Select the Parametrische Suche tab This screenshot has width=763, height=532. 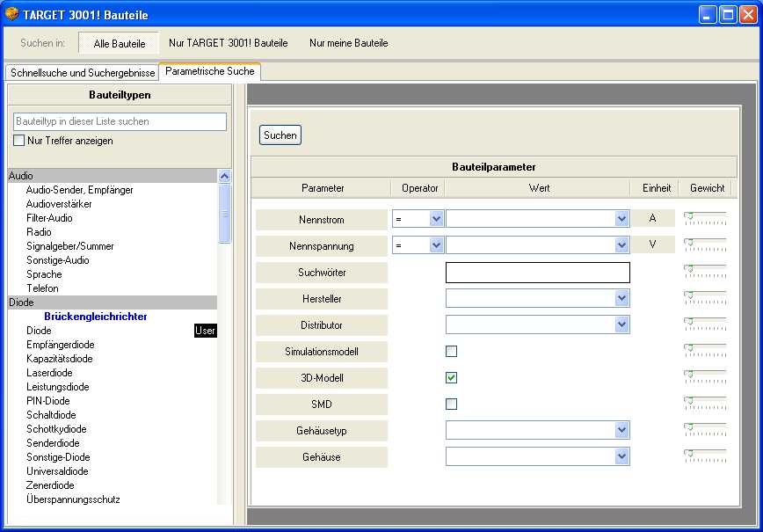209,71
